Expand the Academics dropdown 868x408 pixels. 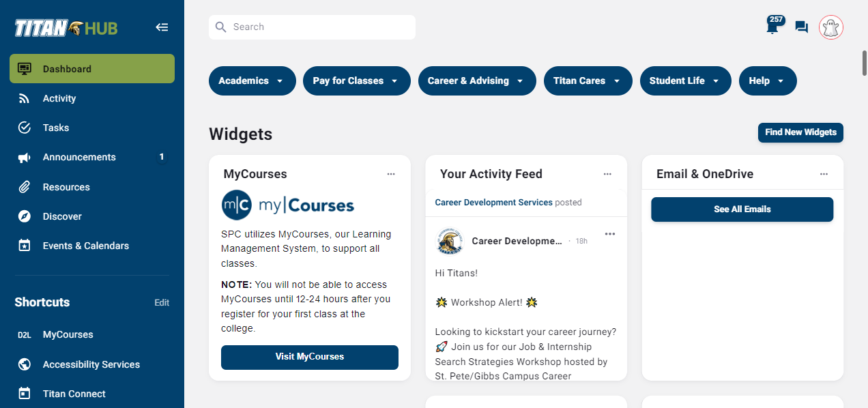pyautogui.click(x=252, y=81)
